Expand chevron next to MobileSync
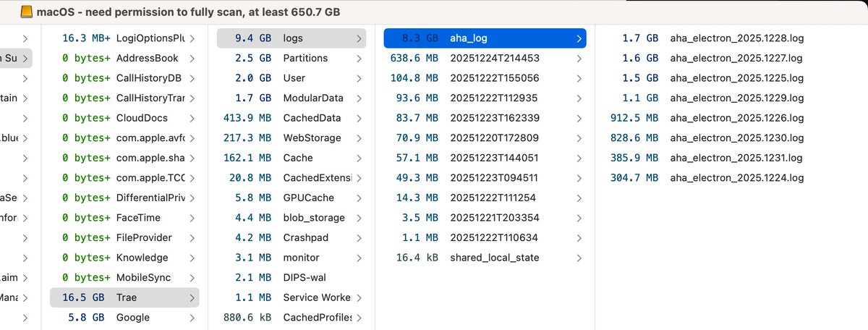Viewport: 868px width, 330px height. [192, 277]
